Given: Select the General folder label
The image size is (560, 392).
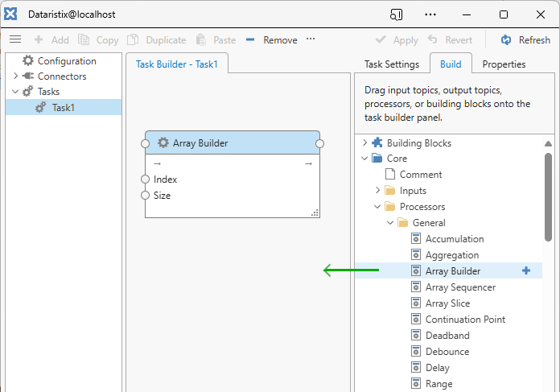Looking at the screenshot, I should [x=429, y=223].
